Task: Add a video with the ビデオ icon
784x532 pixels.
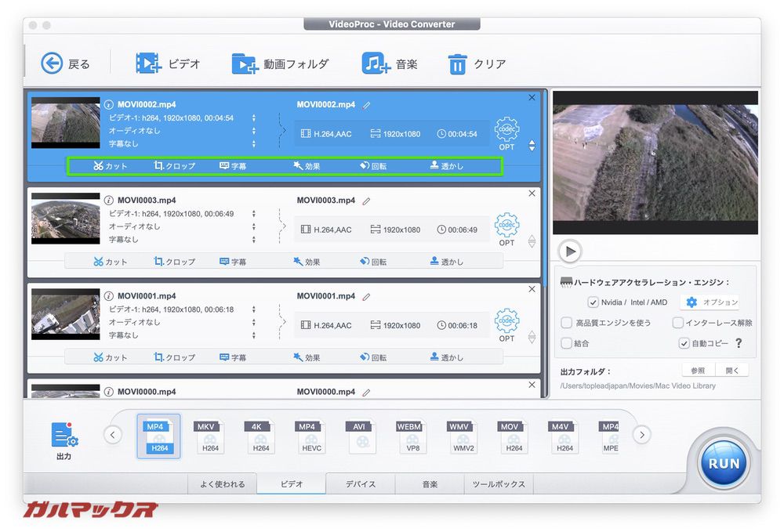Action: 148,63
